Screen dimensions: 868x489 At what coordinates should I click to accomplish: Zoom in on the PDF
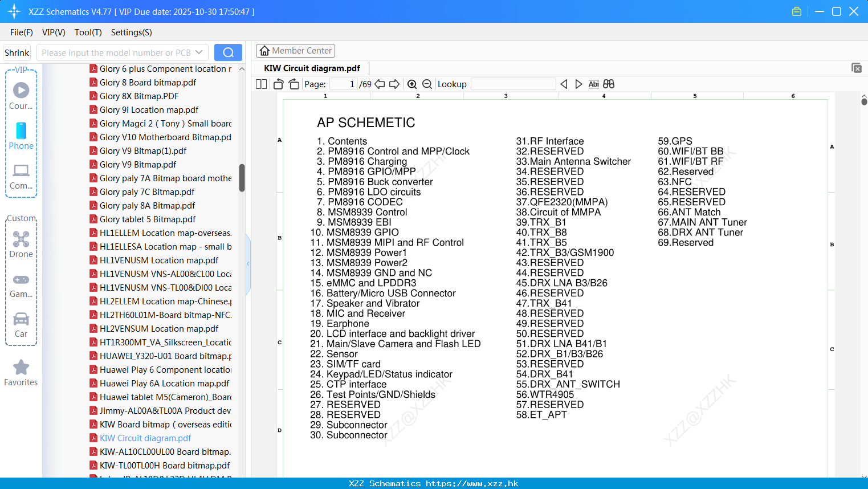coord(412,84)
